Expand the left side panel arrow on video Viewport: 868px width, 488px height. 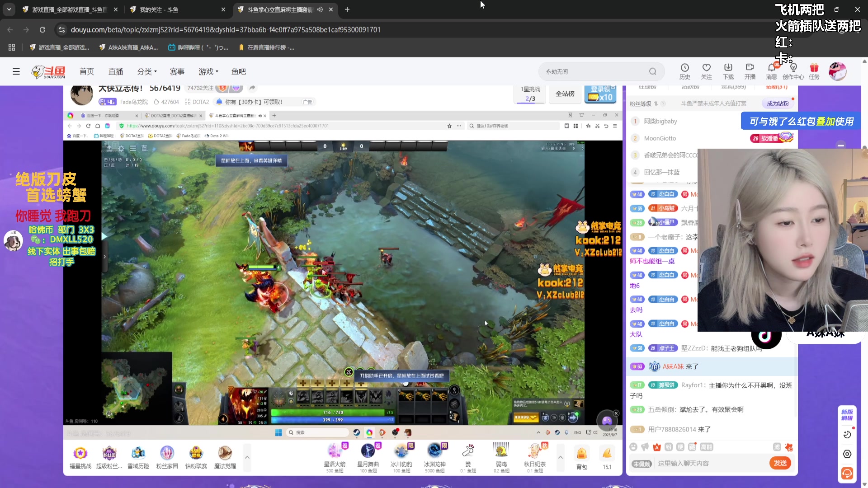coord(104,256)
